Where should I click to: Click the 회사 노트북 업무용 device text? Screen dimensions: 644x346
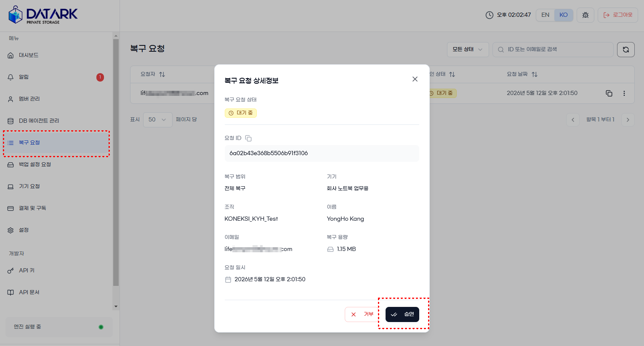[348, 188]
